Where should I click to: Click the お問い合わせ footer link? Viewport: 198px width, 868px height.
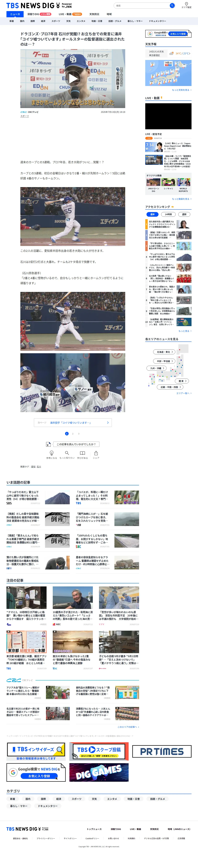pos(113,838)
